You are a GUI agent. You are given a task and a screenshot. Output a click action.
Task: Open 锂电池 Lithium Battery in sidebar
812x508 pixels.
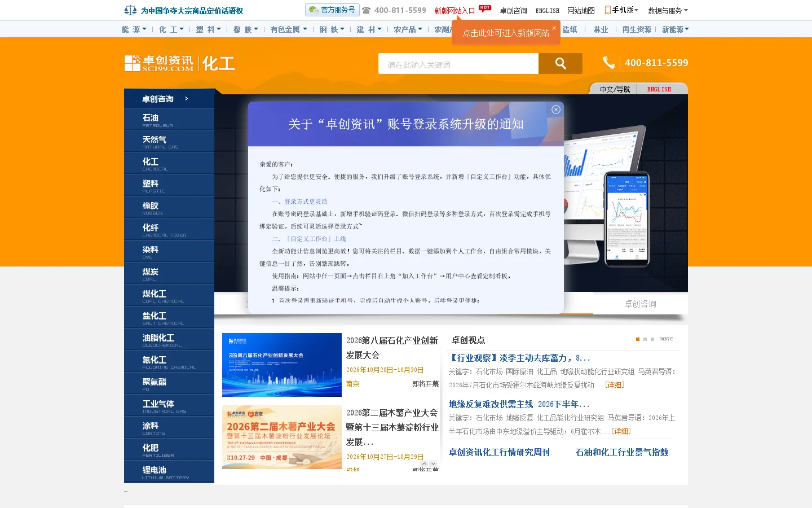coord(169,471)
